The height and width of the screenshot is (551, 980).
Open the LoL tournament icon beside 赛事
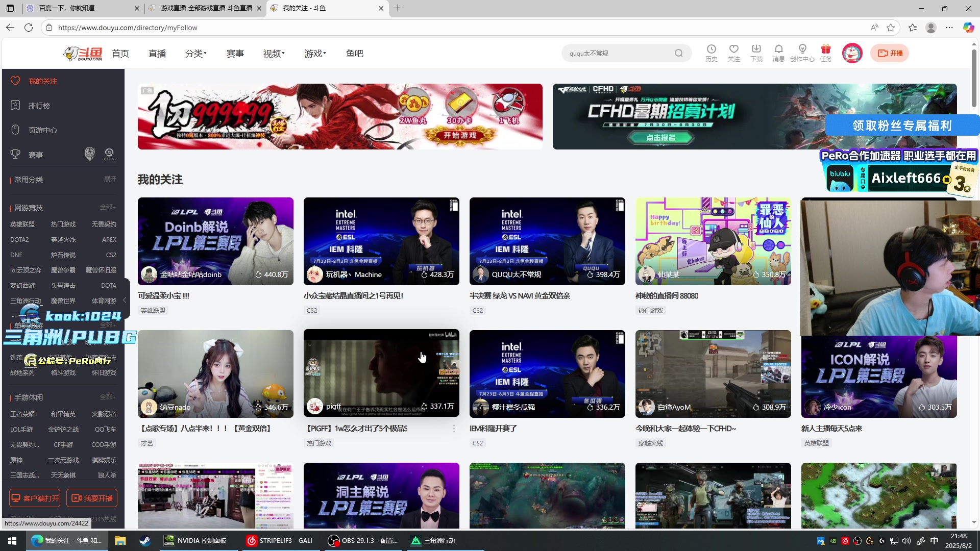click(x=90, y=154)
